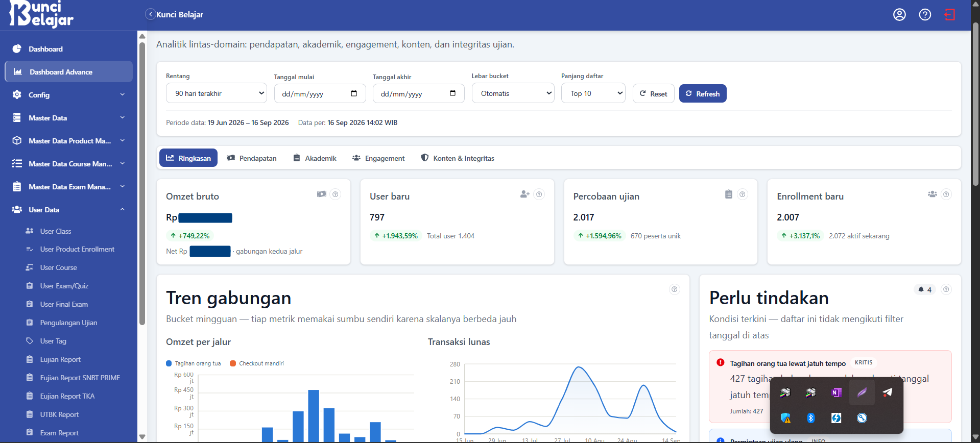
Task: Toggle blue Tagihan orang tua legend swatch
Action: 169,363
